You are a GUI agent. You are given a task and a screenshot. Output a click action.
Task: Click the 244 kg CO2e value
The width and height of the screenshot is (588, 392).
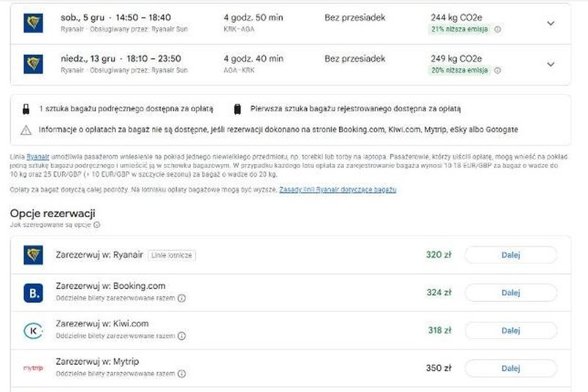click(456, 17)
